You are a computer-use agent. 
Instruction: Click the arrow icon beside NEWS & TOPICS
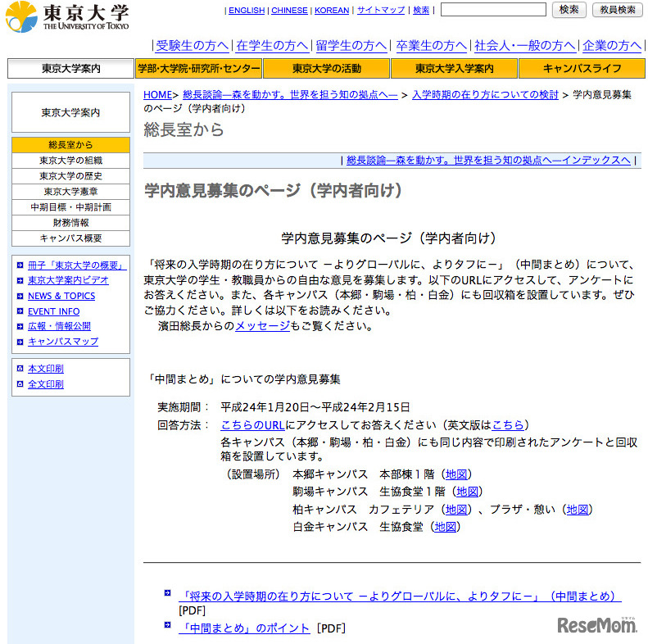tap(20, 296)
